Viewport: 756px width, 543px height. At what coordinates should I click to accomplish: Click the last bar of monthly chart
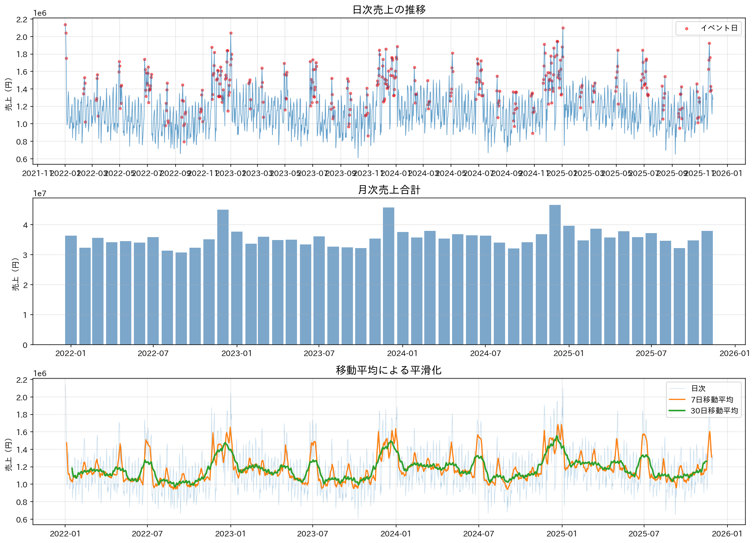point(707,288)
